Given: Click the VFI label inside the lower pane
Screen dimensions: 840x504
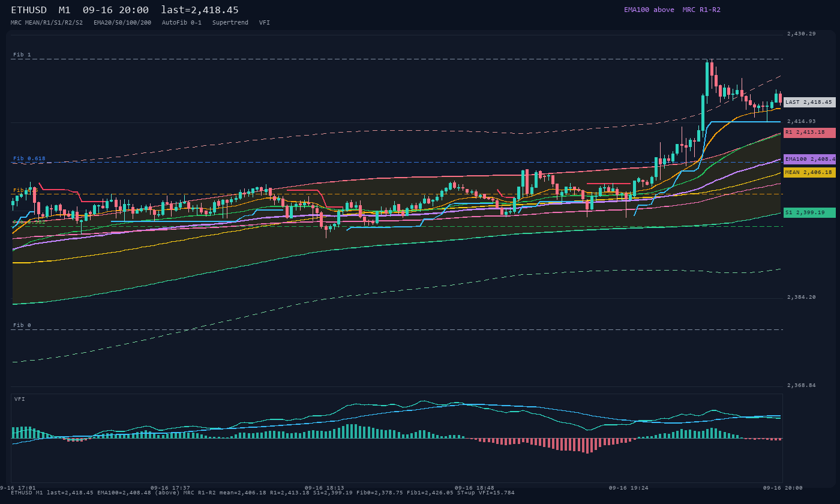Looking at the screenshot, I should pos(20,399).
